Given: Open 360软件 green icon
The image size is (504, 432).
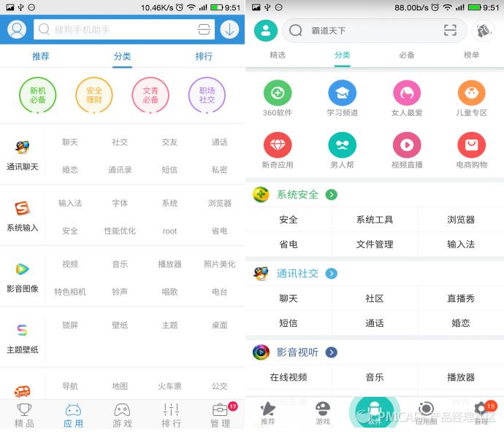Looking at the screenshot, I should coord(278,93).
